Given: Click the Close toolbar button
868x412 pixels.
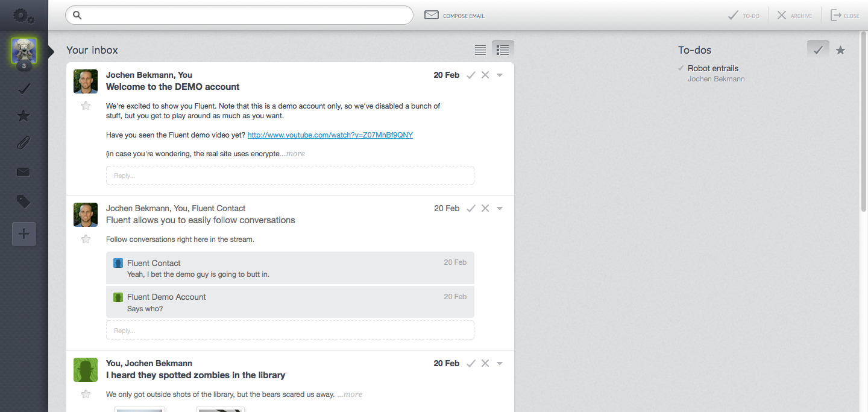Looking at the screenshot, I should pos(845,16).
